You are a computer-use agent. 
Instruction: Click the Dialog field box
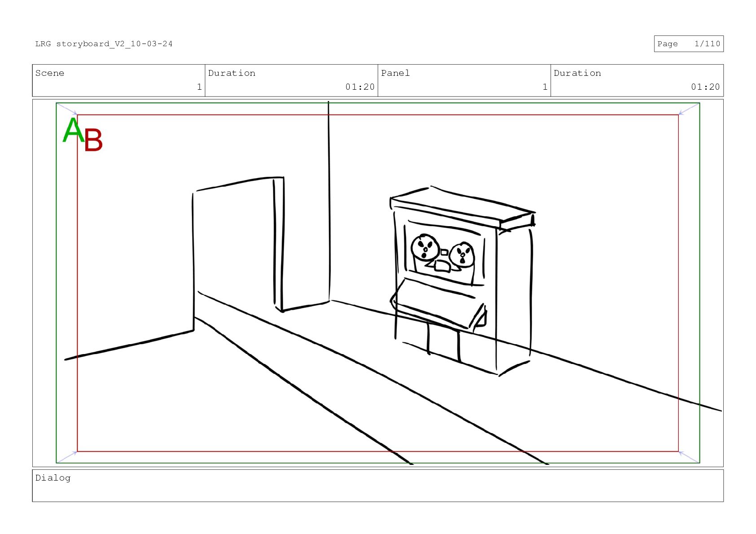pos(378,486)
